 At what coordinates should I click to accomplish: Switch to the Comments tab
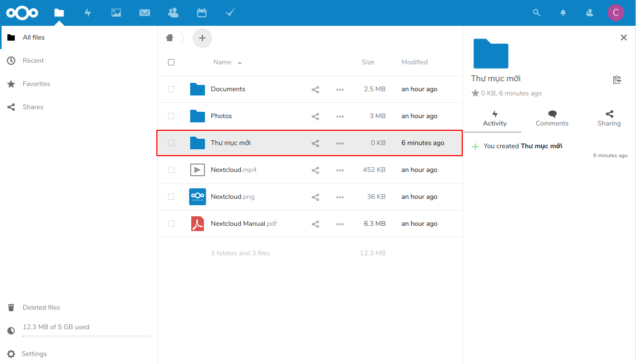tap(552, 119)
